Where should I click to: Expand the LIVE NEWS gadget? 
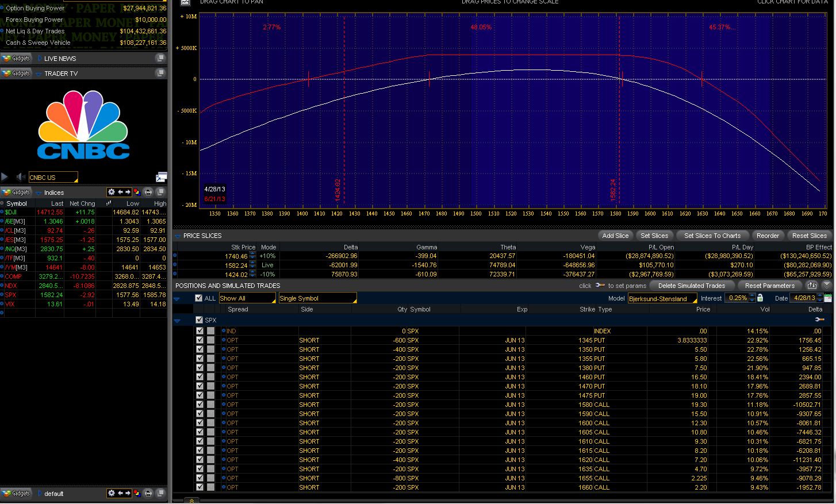click(39, 59)
